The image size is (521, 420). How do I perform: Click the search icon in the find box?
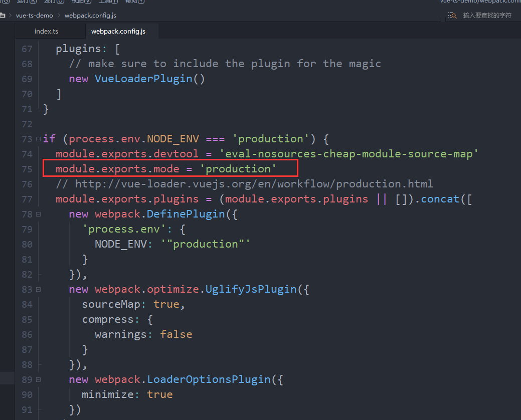click(x=452, y=16)
